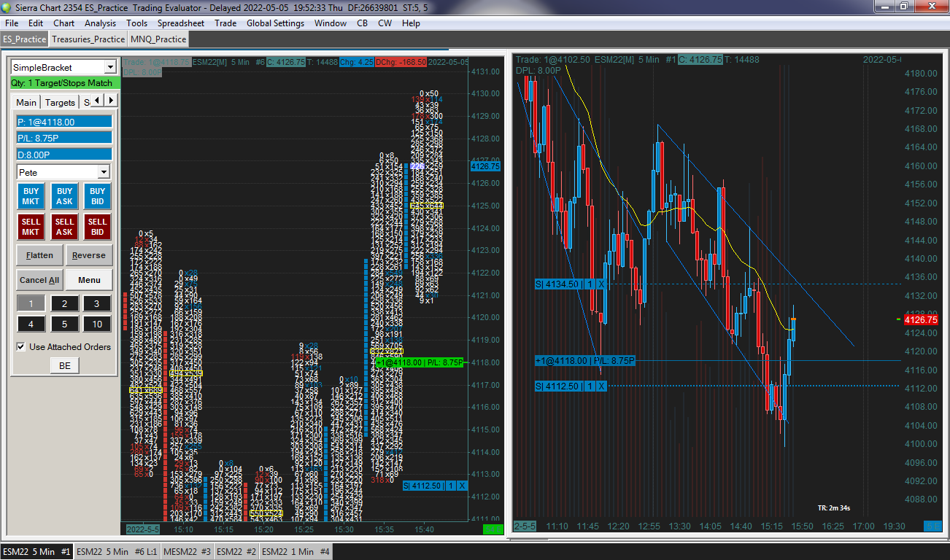Viewport: 950px width, 560px height.
Task: Switch to the Treasuries_Practice chartbook tab
Action: pyautogui.click(x=88, y=39)
